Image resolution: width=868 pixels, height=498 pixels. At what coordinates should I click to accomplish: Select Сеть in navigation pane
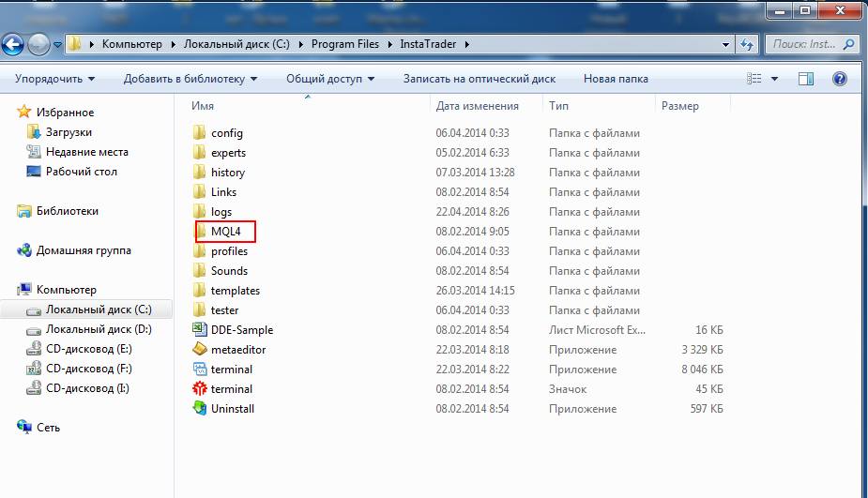coord(48,427)
